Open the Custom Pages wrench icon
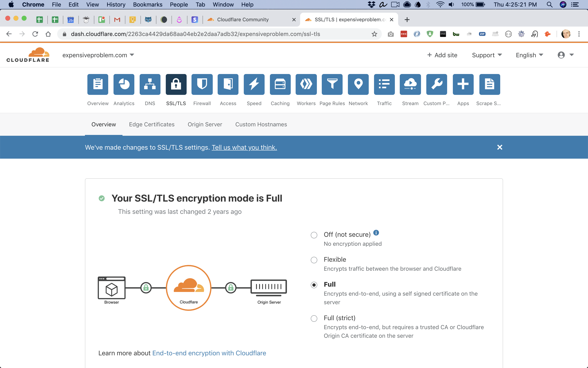Screen dimensions: 588x368 point(437,84)
